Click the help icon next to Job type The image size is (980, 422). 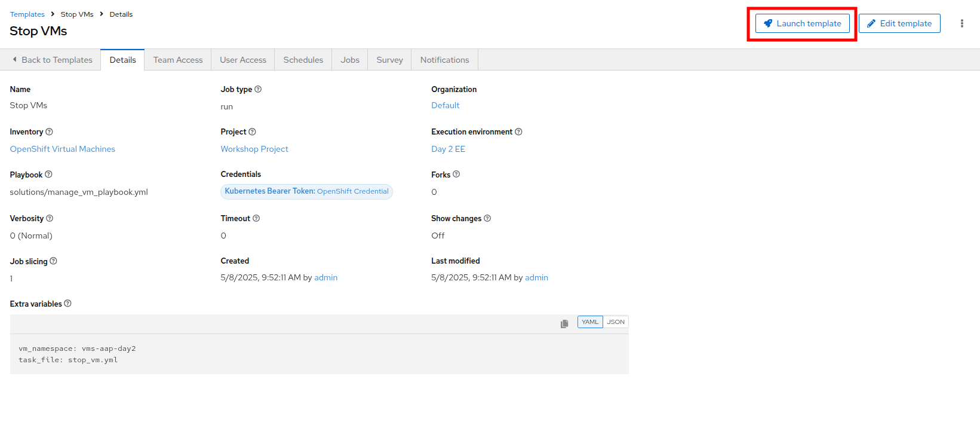pos(258,89)
